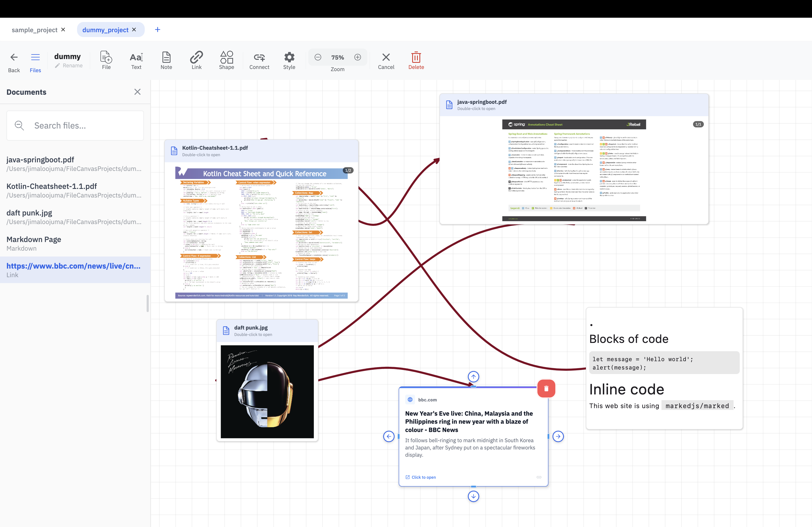Select the Text tool
This screenshot has height=527, width=812.
(136, 61)
